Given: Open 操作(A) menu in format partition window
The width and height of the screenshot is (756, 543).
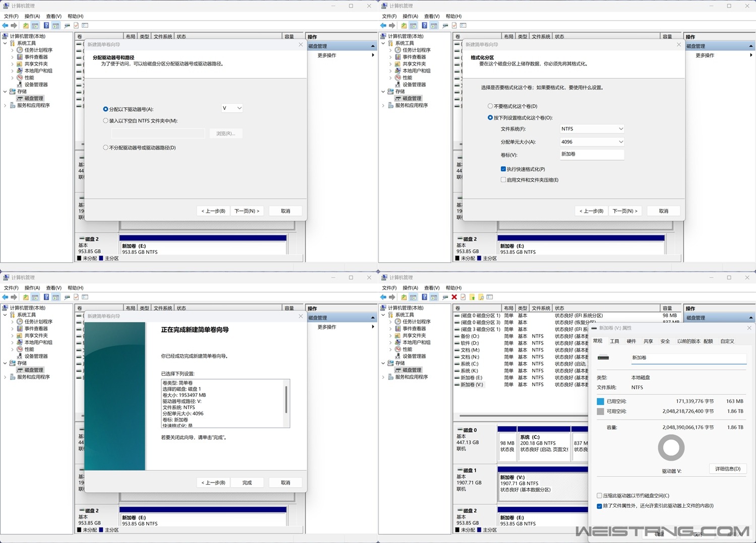Looking at the screenshot, I should coord(410,17).
